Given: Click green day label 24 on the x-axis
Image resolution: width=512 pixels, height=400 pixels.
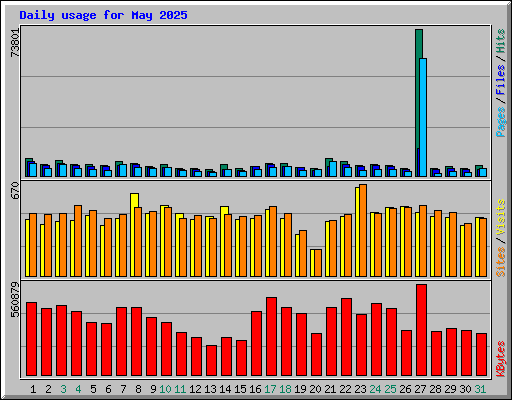Looking at the screenshot, I should coord(375,389).
